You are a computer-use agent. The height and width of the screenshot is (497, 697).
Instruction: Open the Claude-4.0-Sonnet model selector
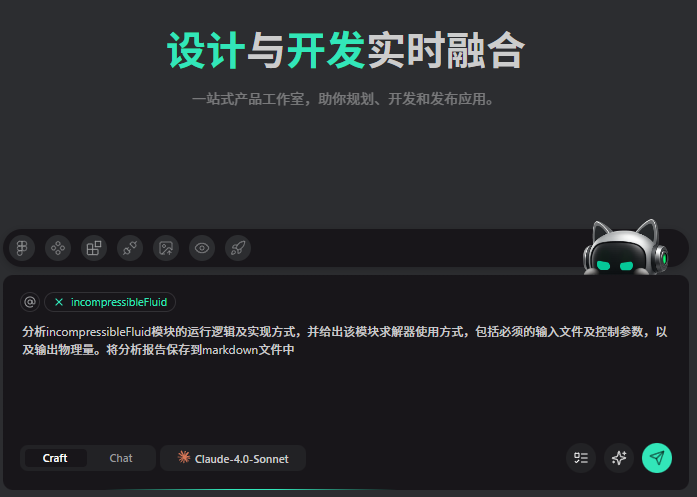click(233, 458)
